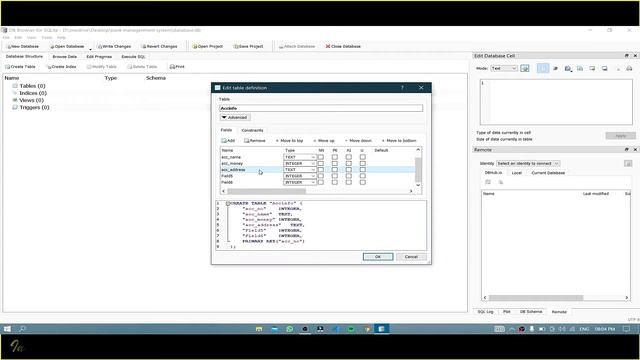Click New Database in the main toolbar
The width and height of the screenshot is (640, 360).
[x=23, y=47]
